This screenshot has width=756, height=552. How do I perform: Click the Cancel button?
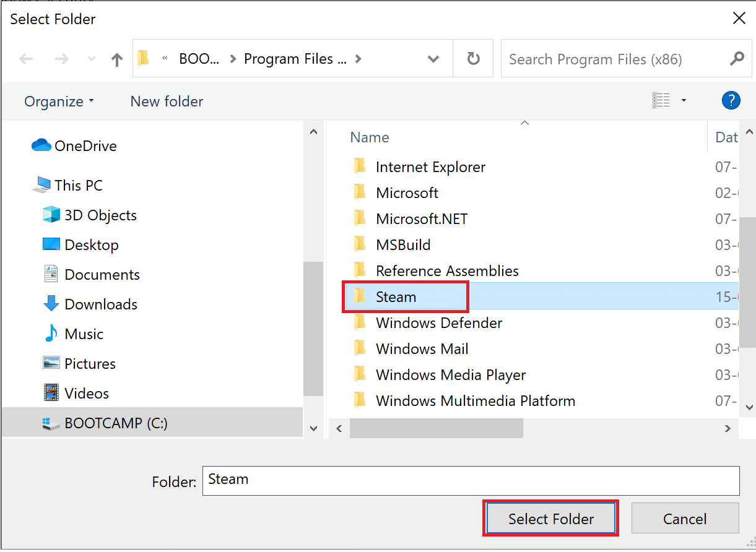pyautogui.click(x=685, y=519)
